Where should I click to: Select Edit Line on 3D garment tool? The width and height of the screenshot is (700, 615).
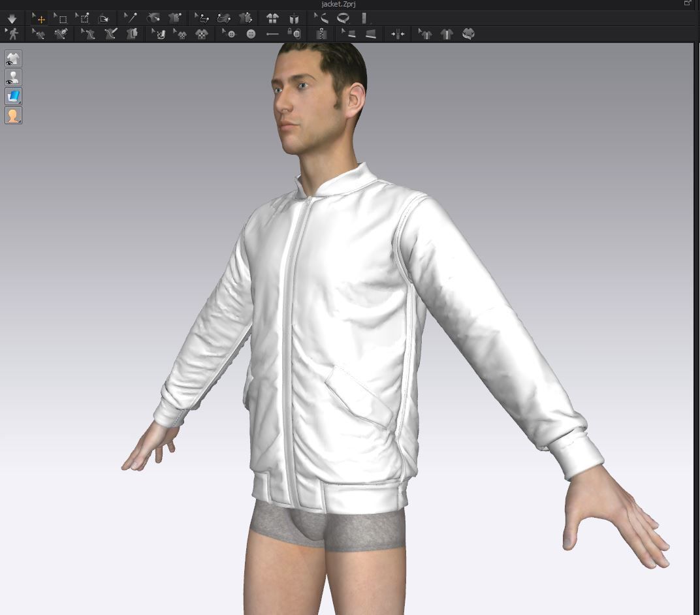pyautogui.click(x=39, y=34)
